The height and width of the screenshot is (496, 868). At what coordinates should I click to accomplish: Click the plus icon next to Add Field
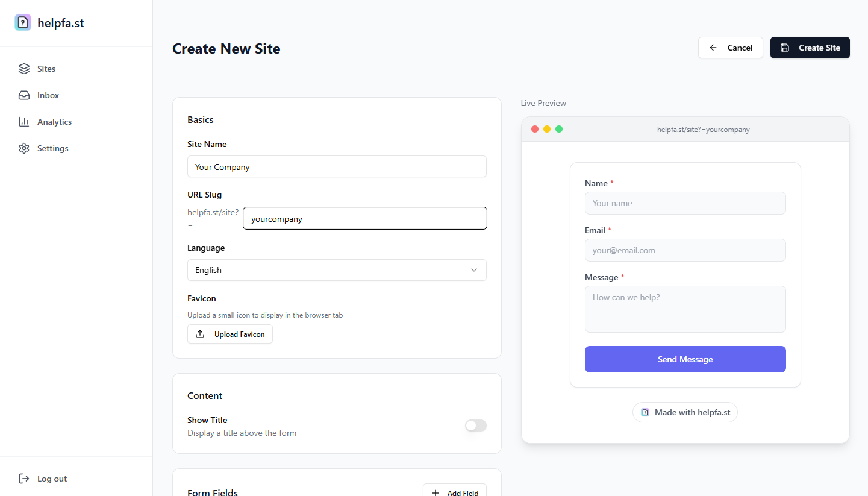(x=436, y=491)
